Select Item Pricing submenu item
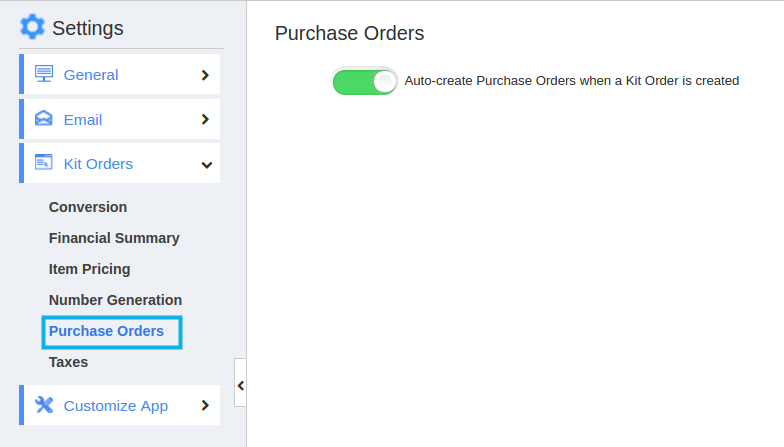 point(90,269)
